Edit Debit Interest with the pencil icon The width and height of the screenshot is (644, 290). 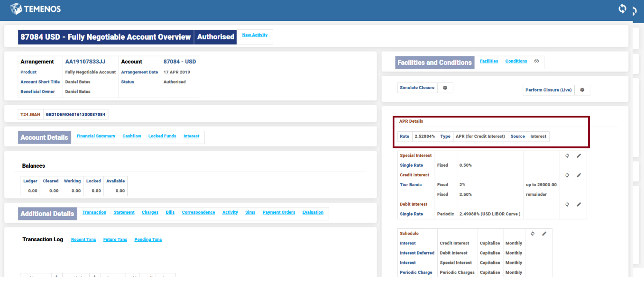pos(579,205)
